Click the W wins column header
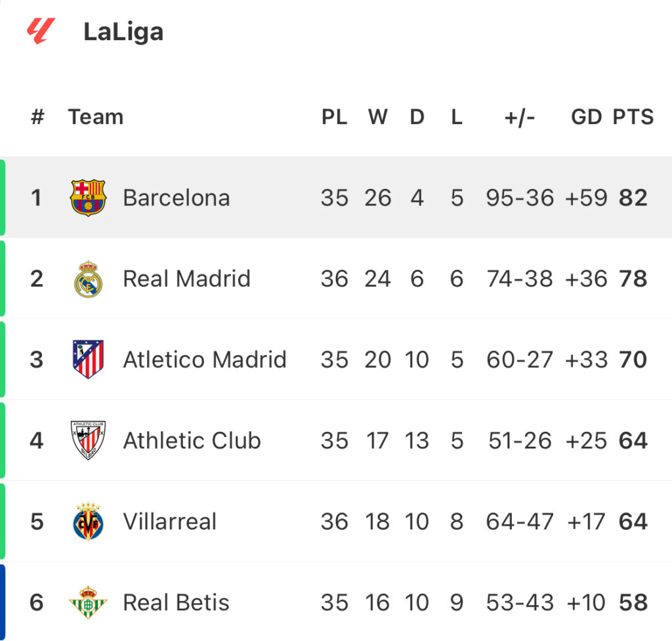Viewport: 672px width, 641px height. click(x=377, y=117)
